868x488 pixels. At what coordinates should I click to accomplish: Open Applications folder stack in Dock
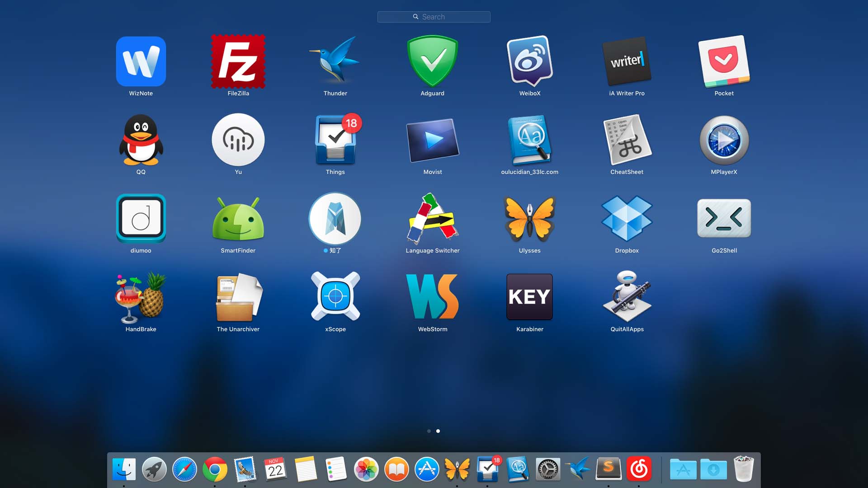(x=683, y=469)
